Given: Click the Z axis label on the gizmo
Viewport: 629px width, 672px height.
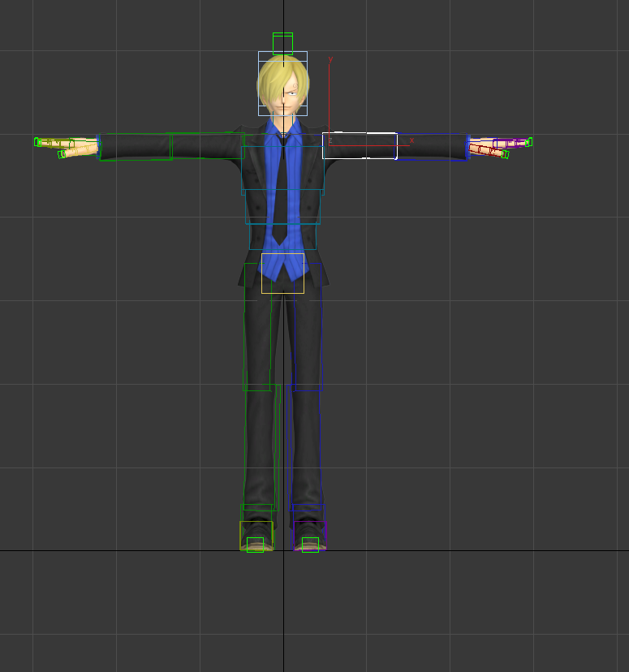Looking at the screenshot, I should (x=330, y=141).
